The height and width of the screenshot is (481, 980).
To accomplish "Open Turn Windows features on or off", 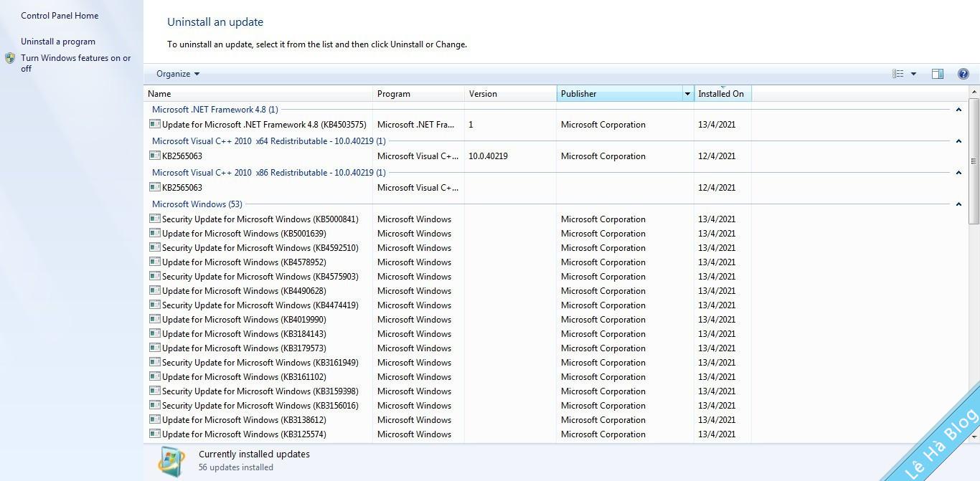I will coord(76,63).
